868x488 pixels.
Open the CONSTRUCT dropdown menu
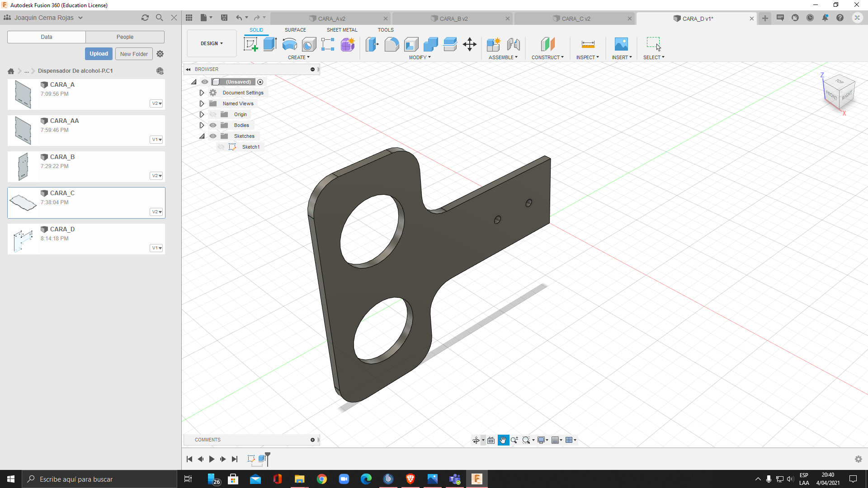(x=547, y=57)
